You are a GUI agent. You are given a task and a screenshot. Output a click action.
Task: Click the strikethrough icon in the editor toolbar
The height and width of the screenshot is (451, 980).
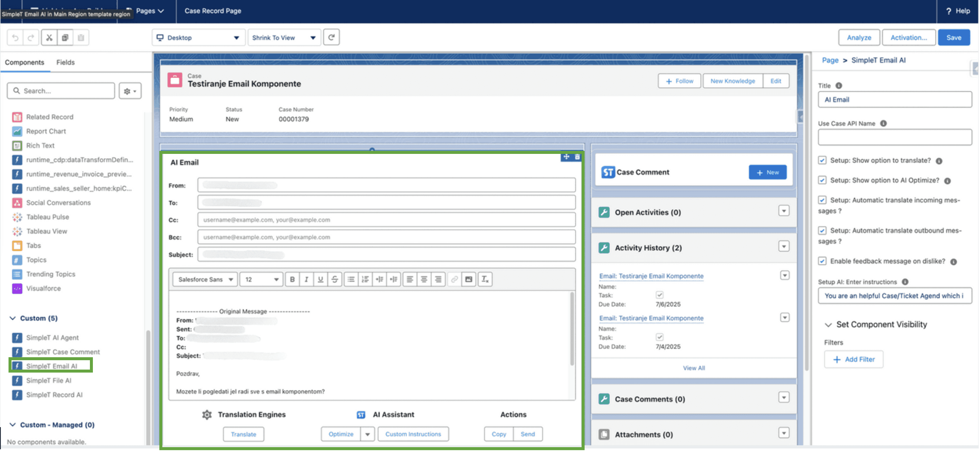pos(335,279)
